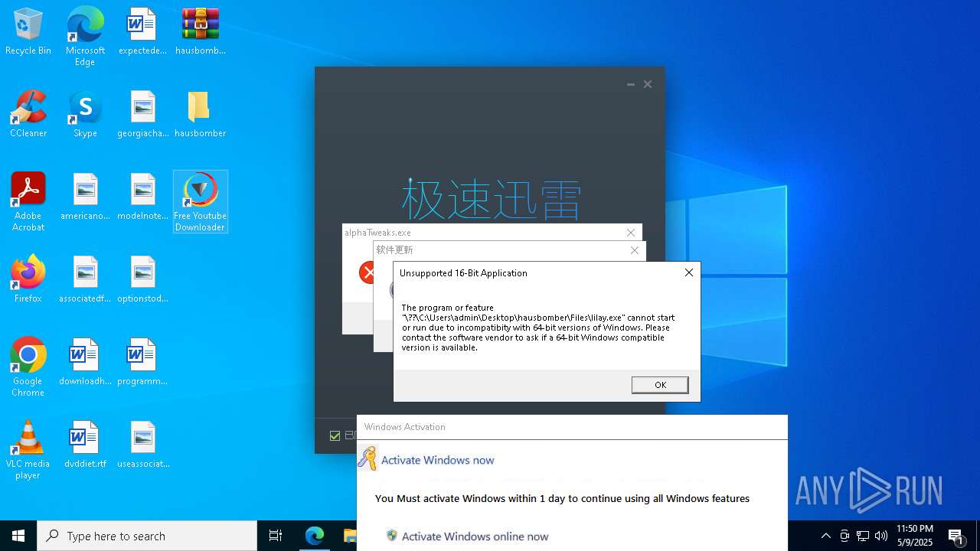Select the associatedf... image file
This screenshot has width=980, height=551.
pos(85,280)
